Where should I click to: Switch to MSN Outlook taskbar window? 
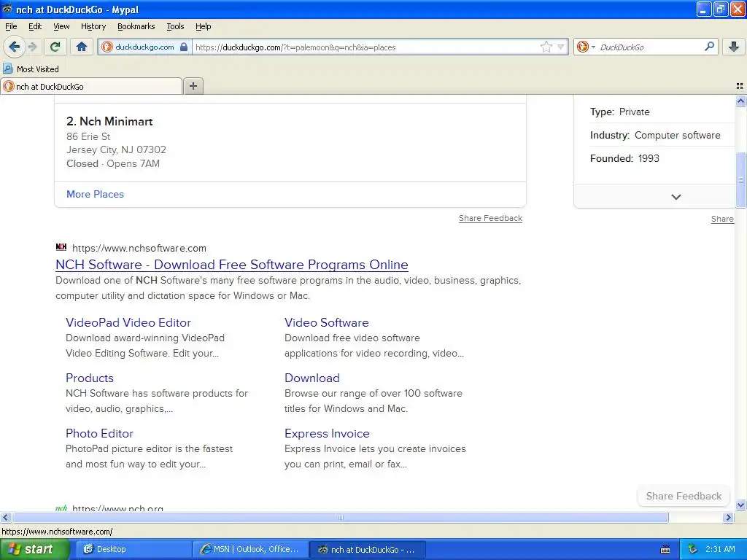pyautogui.click(x=251, y=549)
